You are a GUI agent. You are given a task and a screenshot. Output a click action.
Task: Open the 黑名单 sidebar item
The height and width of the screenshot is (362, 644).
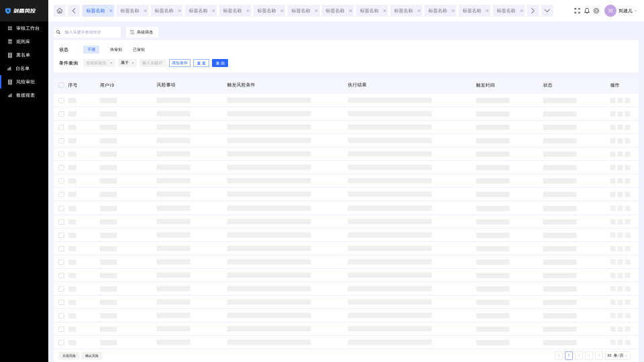(x=24, y=55)
